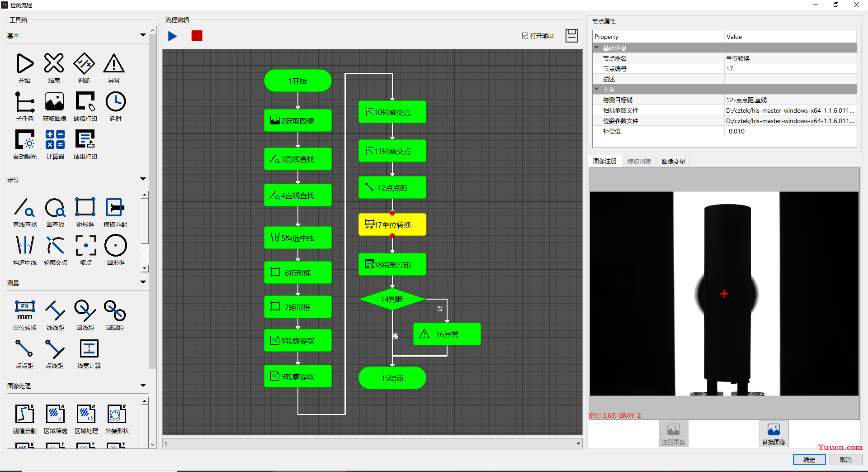Select the 1开始 node in flowchart
This screenshot has height=472, width=868.
click(x=298, y=81)
